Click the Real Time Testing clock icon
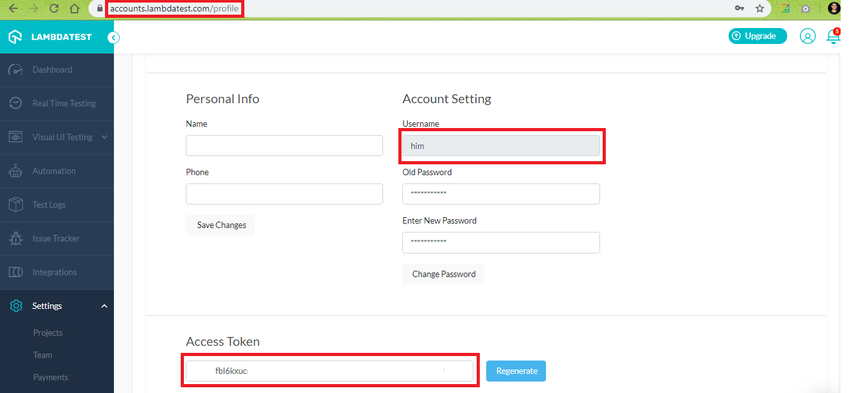 click(16, 104)
